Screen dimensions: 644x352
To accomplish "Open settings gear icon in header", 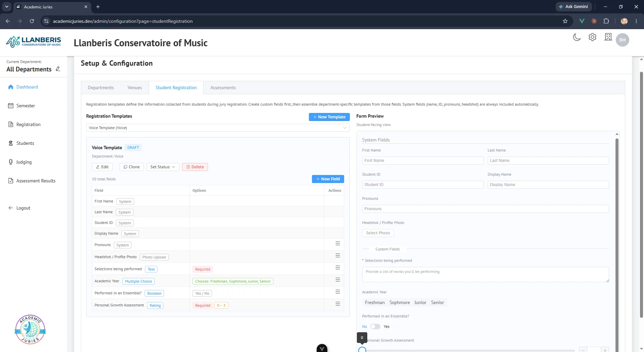I will pyautogui.click(x=592, y=37).
